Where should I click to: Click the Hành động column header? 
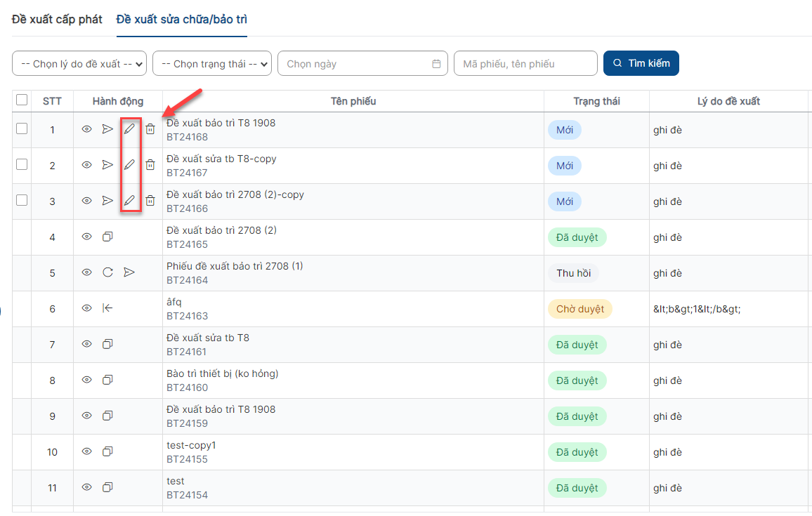[118, 101]
